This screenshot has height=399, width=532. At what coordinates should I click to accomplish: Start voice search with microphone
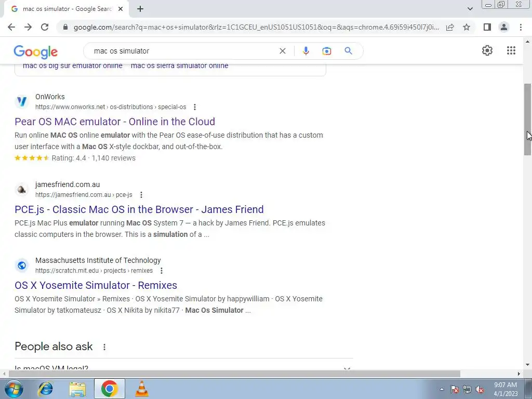pyautogui.click(x=305, y=51)
